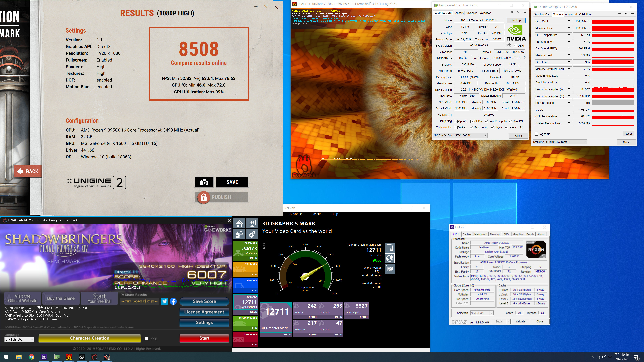This screenshot has height=362, width=644.
Task: Open the GPU Temperature sensor dropdown
Action: click(569, 35)
